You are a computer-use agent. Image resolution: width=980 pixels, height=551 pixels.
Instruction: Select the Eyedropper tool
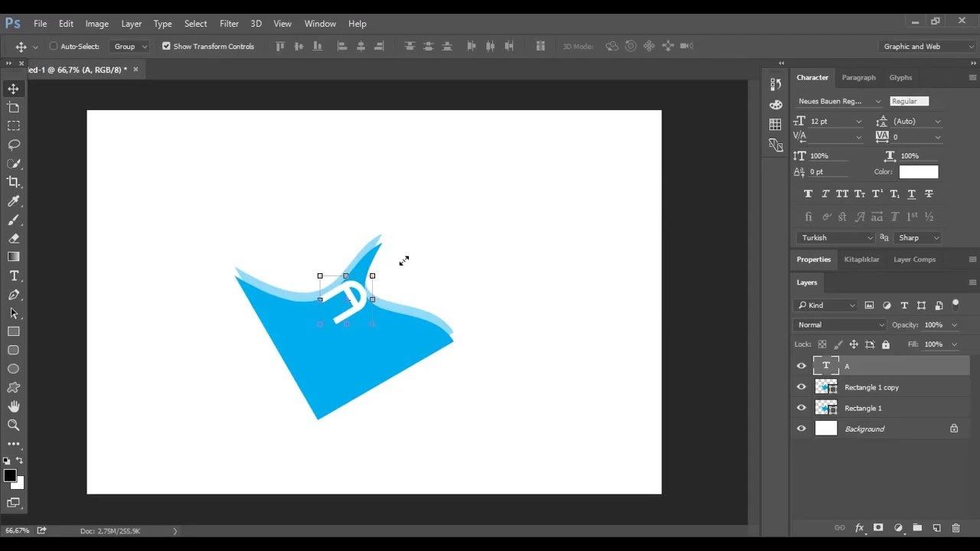(14, 201)
